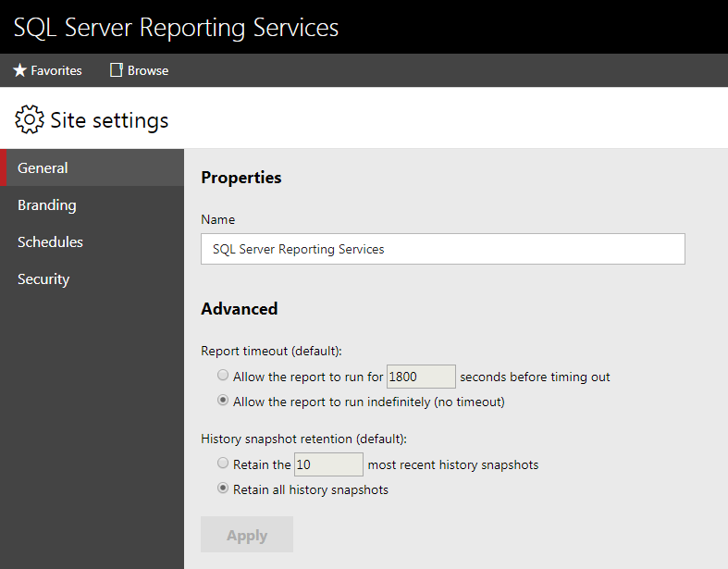Screen dimensions: 728x569
Task: Click the 1800 seconds timeout field
Action: (421, 377)
